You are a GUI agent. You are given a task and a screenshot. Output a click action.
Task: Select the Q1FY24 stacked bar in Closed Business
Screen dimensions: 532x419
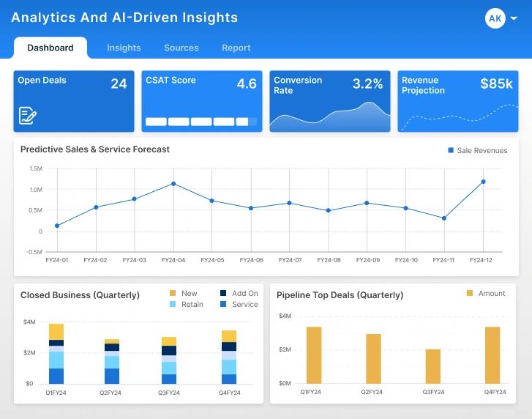click(56, 354)
